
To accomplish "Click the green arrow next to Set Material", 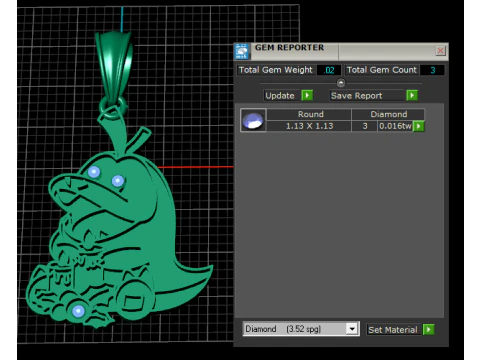I will tap(429, 330).
